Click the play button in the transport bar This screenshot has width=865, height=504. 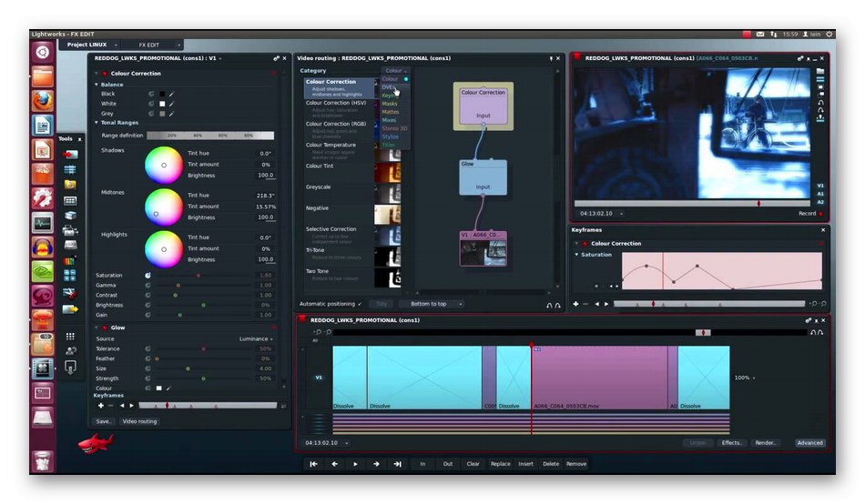tap(355, 464)
